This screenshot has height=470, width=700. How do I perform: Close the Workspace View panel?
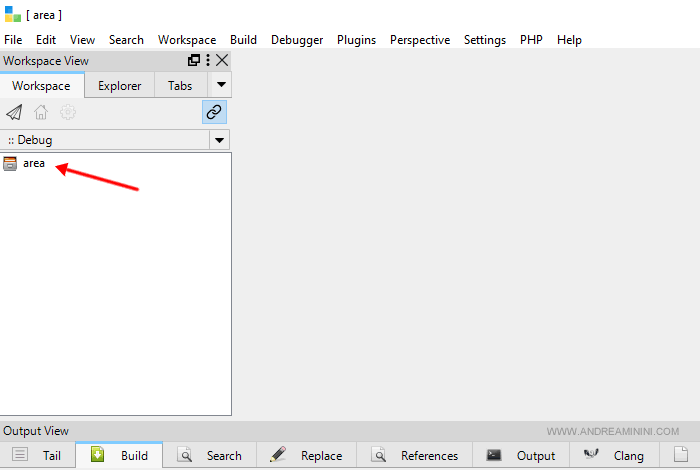click(222, 61)
